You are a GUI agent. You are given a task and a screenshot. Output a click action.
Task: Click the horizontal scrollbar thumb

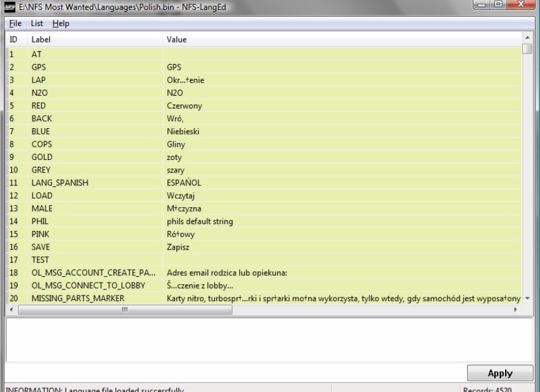coord(125,309)
